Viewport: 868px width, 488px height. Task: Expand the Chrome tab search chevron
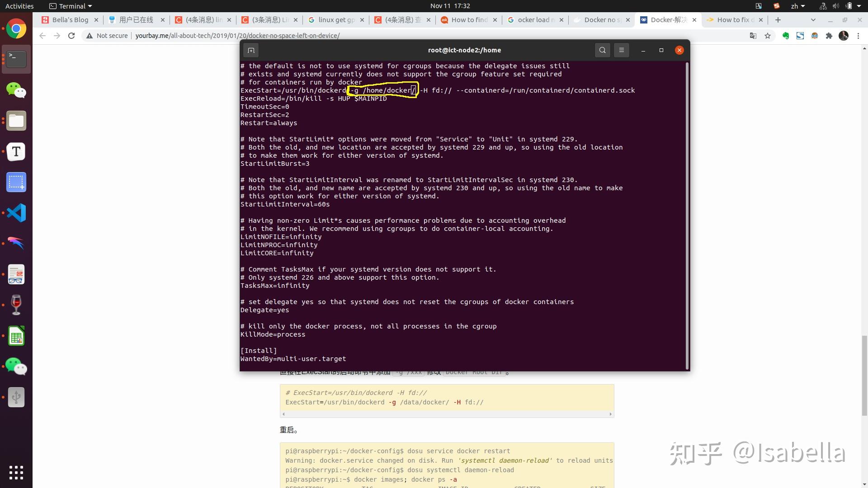[x=813, y=20]
